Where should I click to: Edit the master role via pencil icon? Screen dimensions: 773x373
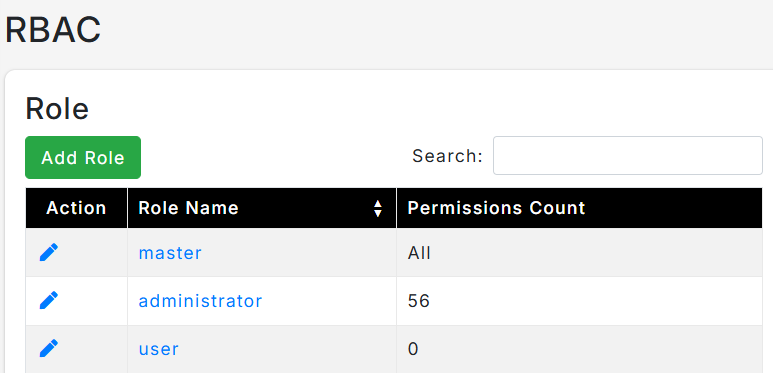[49, 253]
